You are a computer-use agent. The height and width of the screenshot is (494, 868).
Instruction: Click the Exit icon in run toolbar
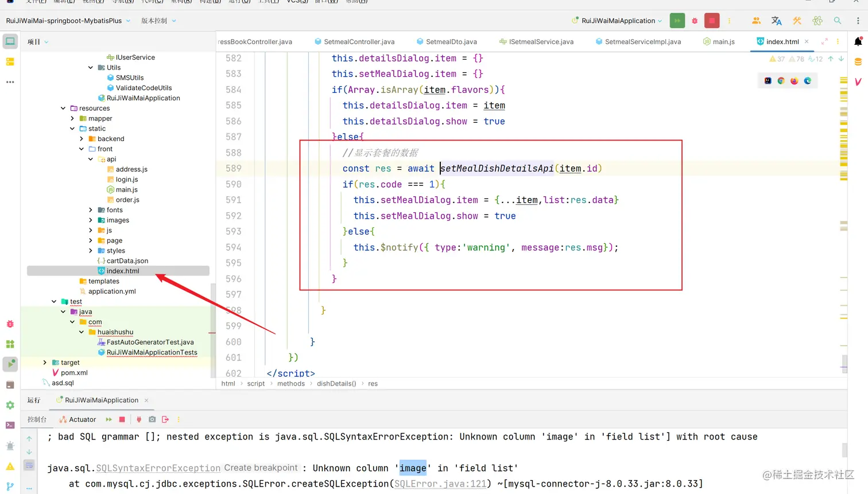(165, 419)
